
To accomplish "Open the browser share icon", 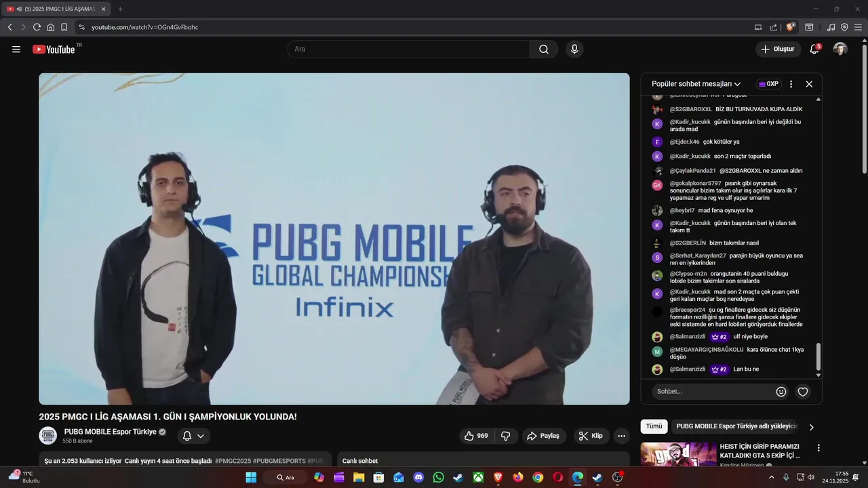I will coord(774,27).
